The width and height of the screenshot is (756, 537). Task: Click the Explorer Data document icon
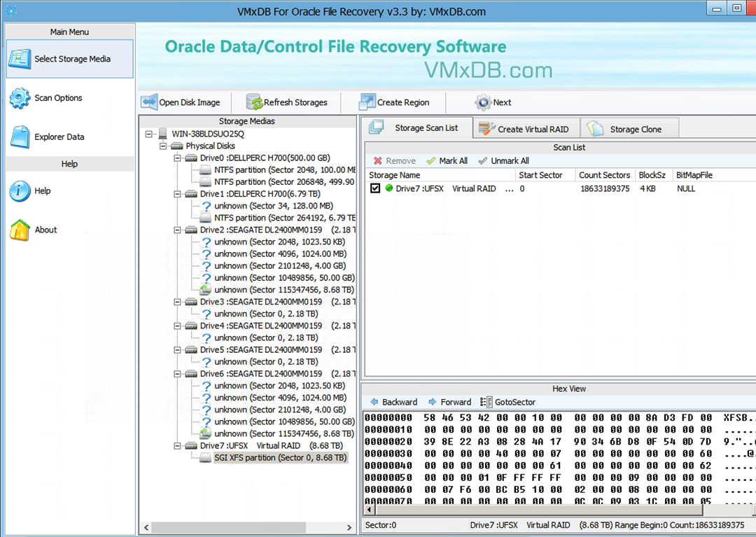click(20, 137)
